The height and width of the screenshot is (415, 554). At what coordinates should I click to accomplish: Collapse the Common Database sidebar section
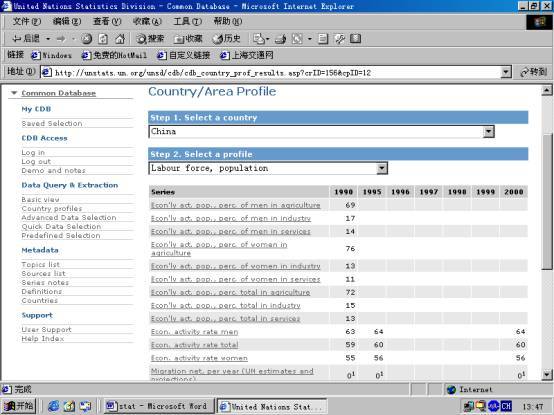(14, 93)
